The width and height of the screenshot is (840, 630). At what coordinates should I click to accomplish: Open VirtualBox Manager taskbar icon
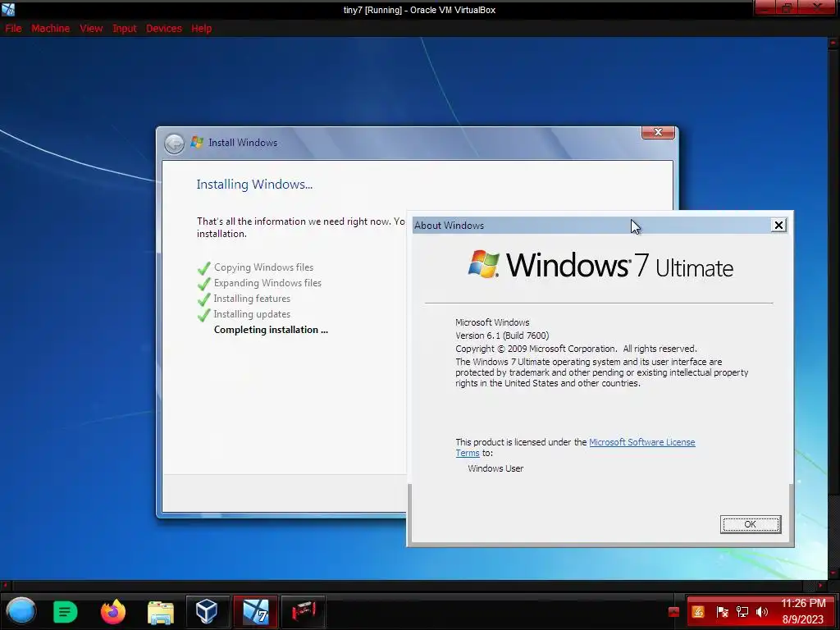click(208, 612)
